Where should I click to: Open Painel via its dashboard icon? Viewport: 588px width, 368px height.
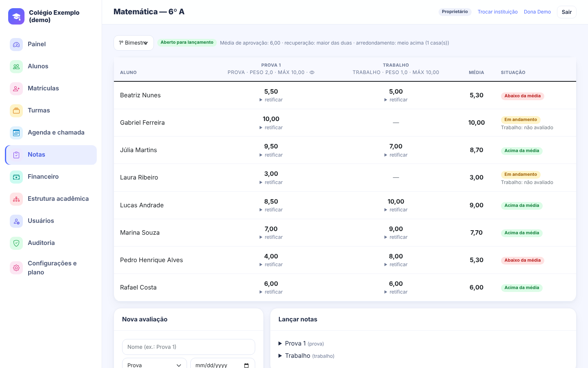(16, 44)
